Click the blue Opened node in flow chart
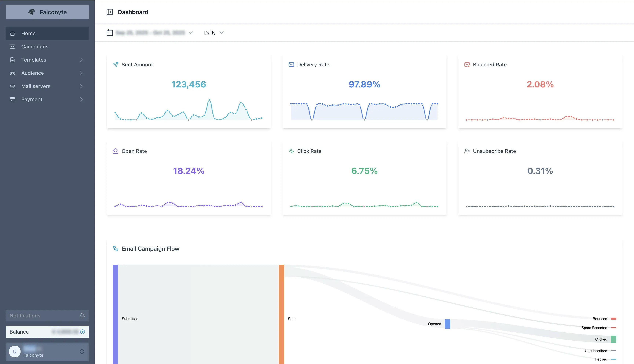Screen dimensions: 634x364 coord(447,324)
